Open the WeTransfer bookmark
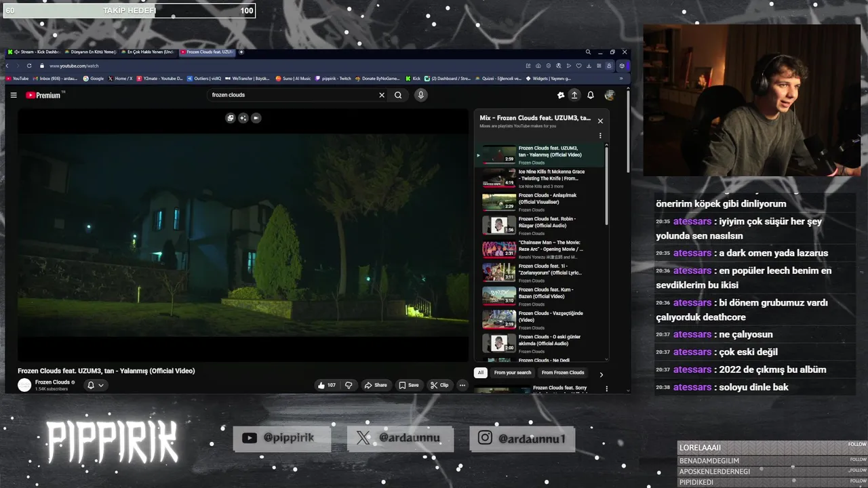This screenshot has width=868, height=488. 248,79
